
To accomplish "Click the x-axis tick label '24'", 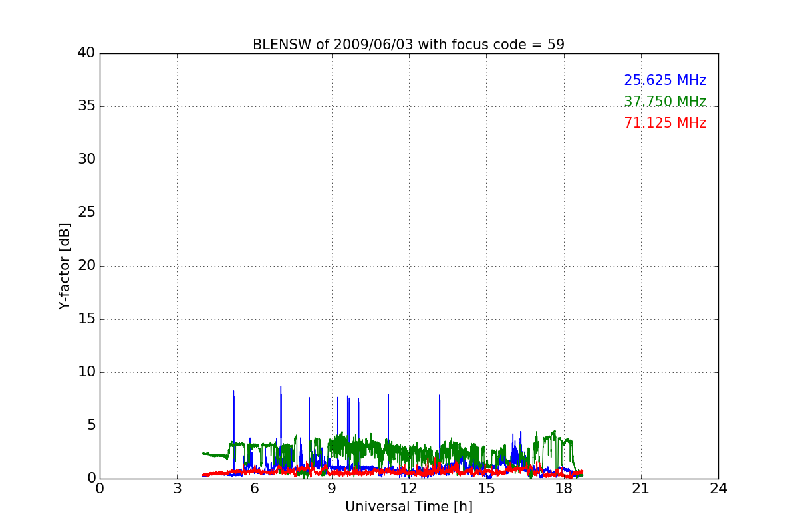I will click(718, 489).
